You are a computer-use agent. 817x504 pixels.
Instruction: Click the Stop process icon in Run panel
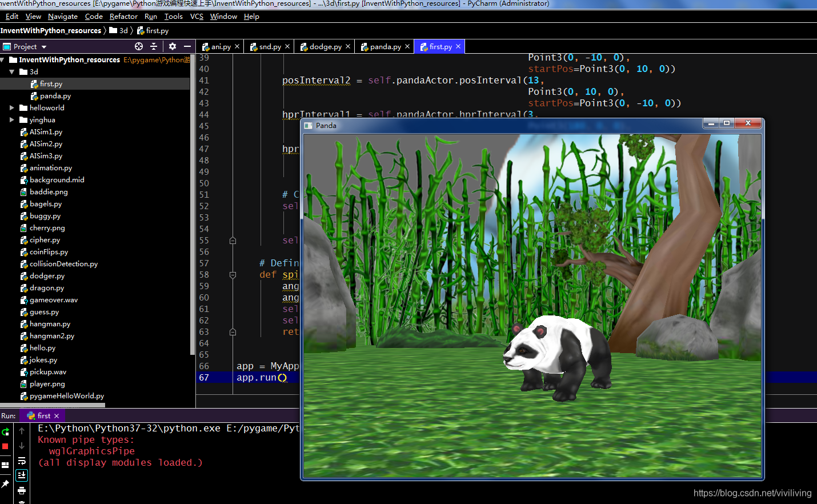coord(5,446)
